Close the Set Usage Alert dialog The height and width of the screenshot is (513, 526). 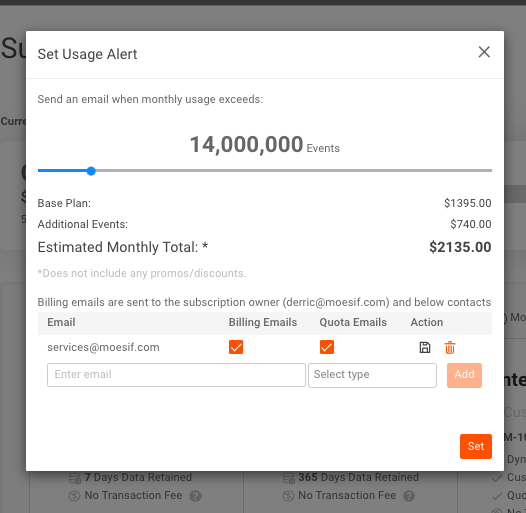coord(484,52)
